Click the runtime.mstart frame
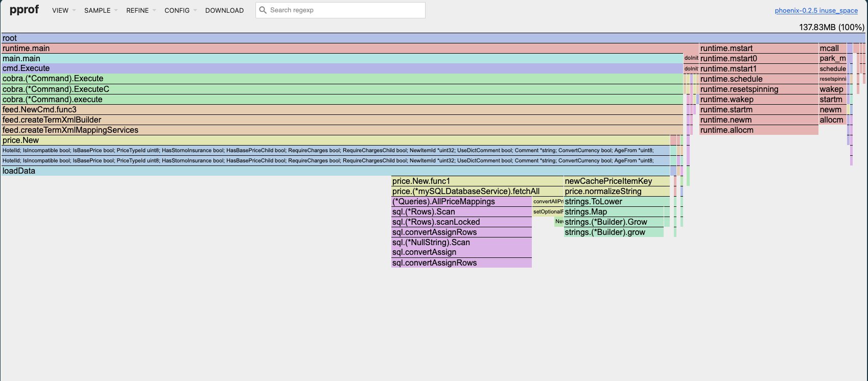 pyautogui.click(x=758, y=49)
